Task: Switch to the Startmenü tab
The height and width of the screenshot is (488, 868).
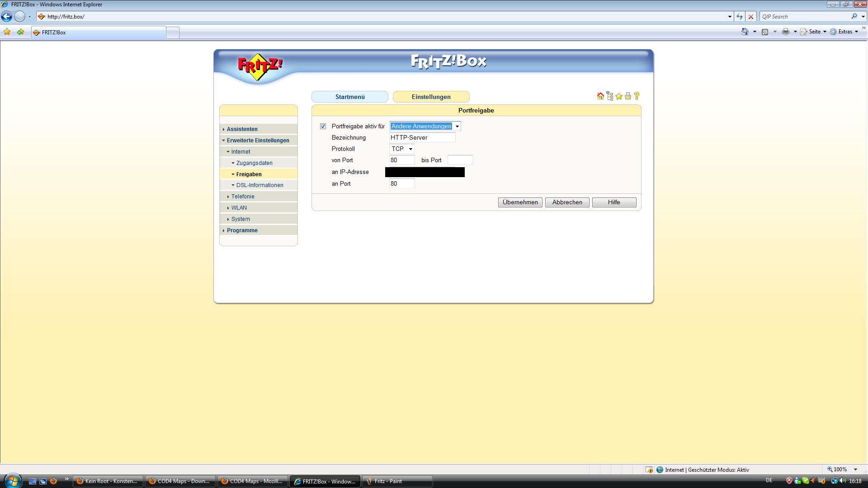Action: [349, 97]
